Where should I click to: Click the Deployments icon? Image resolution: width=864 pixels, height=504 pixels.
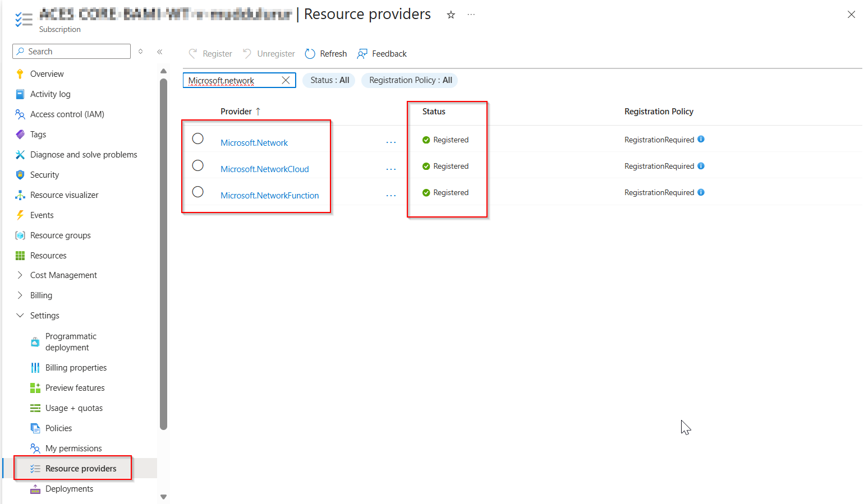[x=35, y=489]
